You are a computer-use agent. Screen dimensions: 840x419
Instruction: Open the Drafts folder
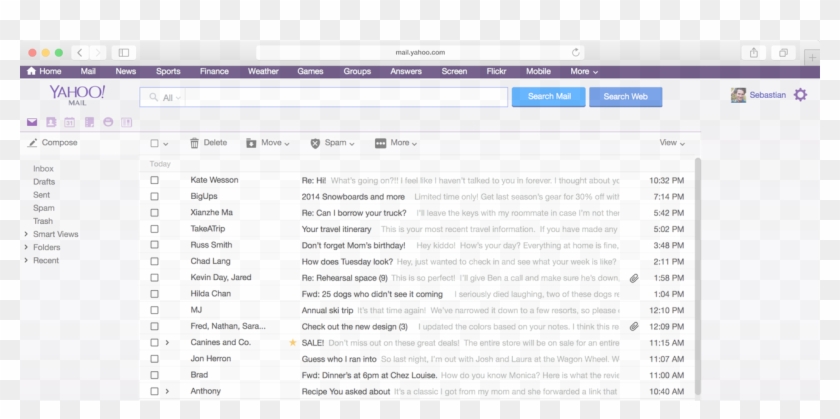click(44, 182)
